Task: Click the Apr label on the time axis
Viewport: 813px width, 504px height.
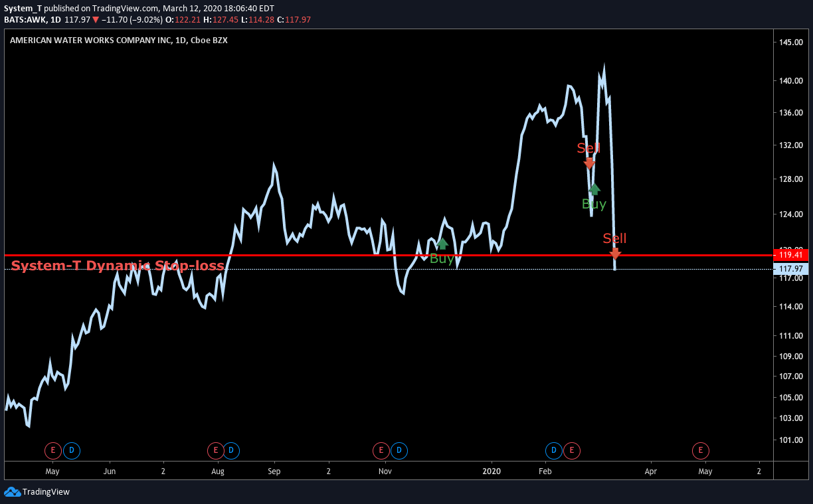Action: tap(651, 471)
